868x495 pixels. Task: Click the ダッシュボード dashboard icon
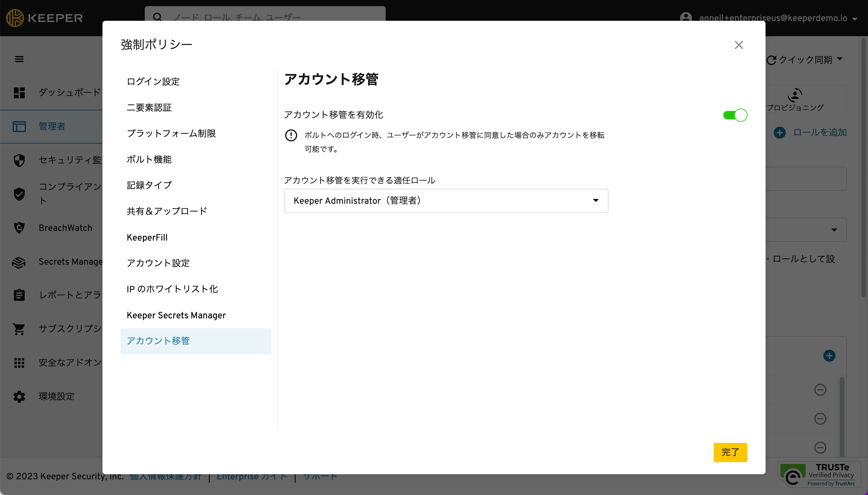tap(19, 93)
